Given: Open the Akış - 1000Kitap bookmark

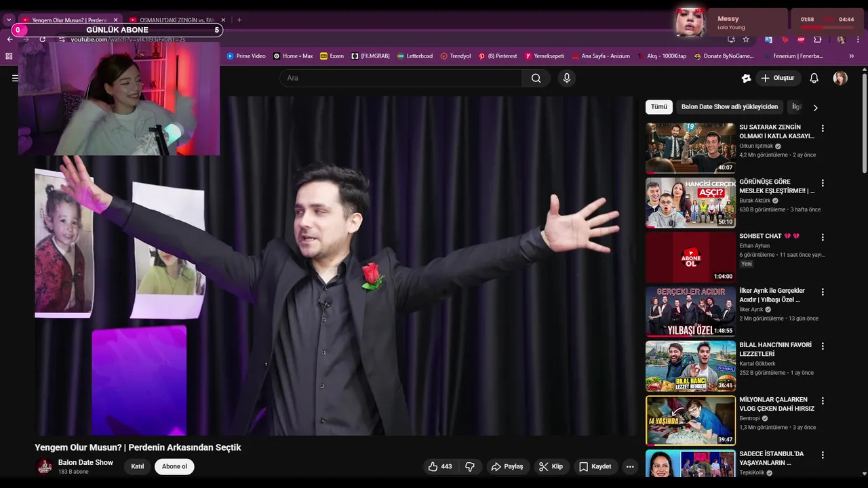Looking at the screenshot, I should point(662,56).
